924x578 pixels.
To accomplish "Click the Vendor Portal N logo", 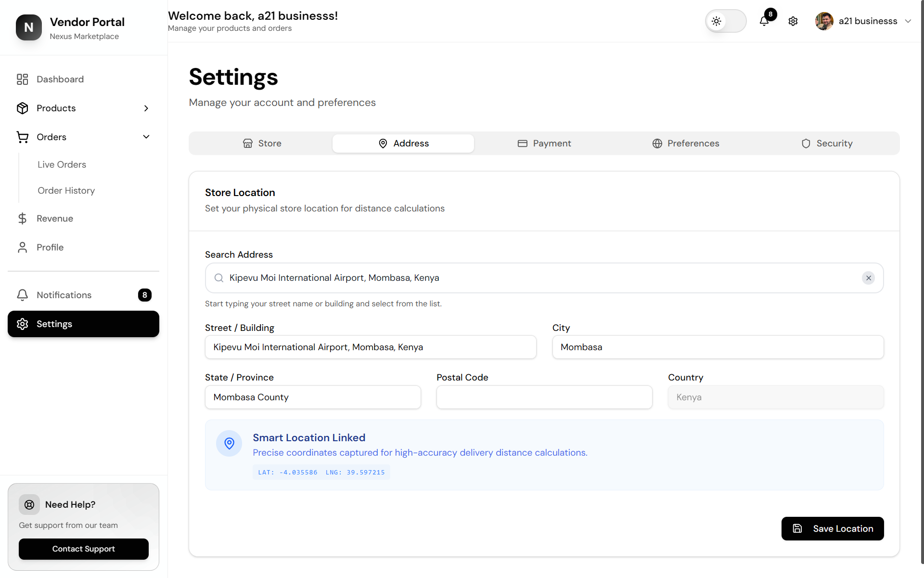I will [x=29, y=27].
